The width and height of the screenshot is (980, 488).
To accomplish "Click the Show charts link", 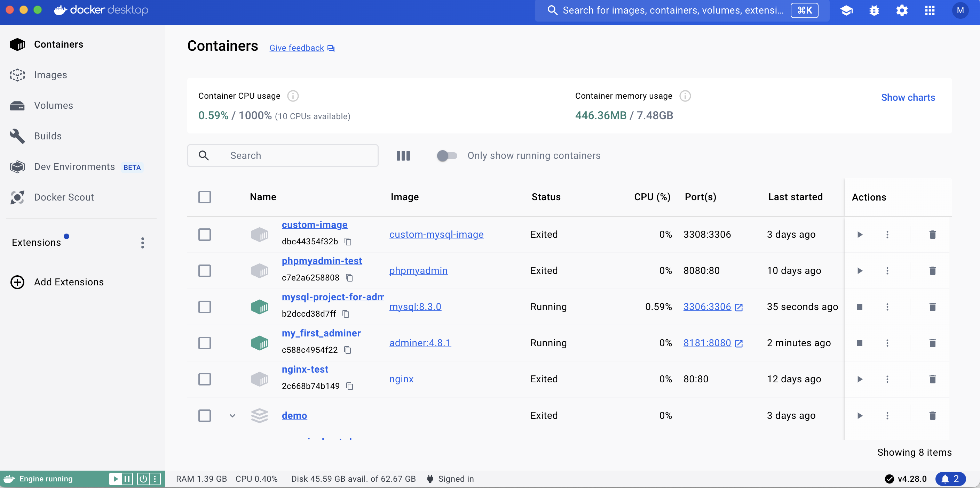I will coord(908,97).
